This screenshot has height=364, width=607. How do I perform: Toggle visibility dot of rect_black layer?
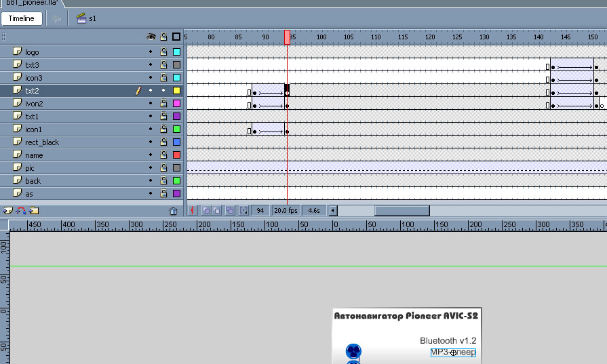coord(151,142)
